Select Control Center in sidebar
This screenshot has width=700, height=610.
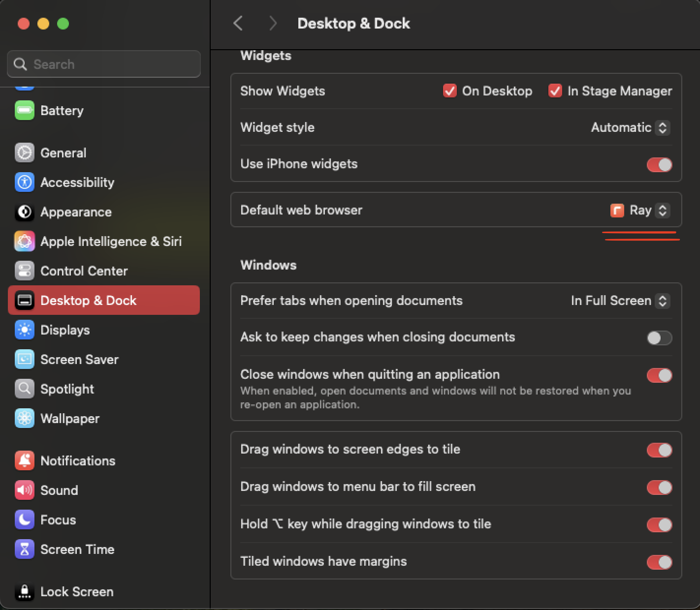104,271
